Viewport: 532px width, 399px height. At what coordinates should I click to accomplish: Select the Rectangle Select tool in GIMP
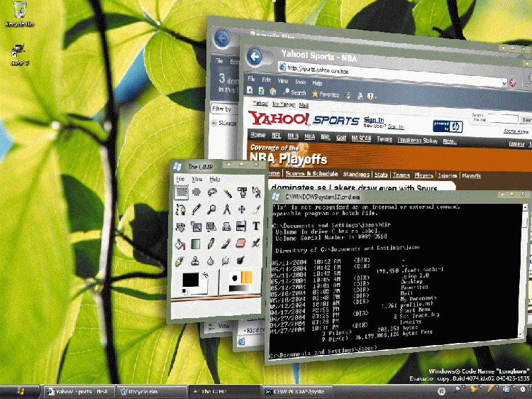pyautogui.click(x=182, y=192)
